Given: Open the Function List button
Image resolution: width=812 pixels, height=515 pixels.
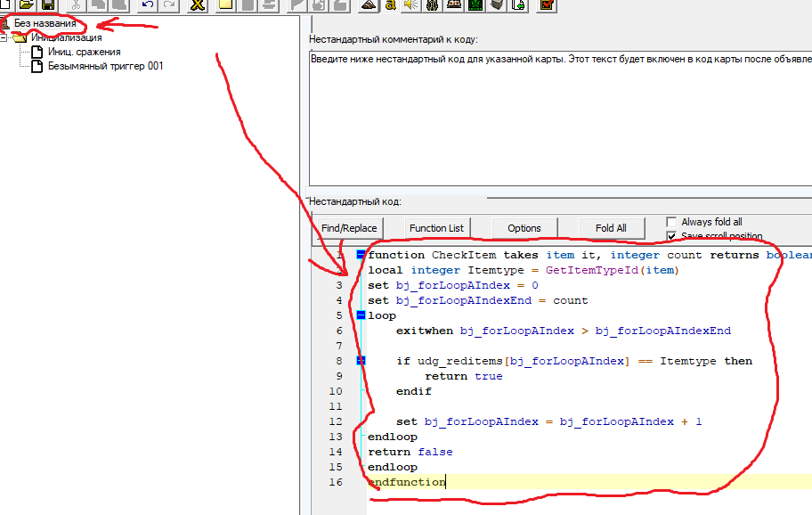Looking at the screenshot, I should pos(436,228).
